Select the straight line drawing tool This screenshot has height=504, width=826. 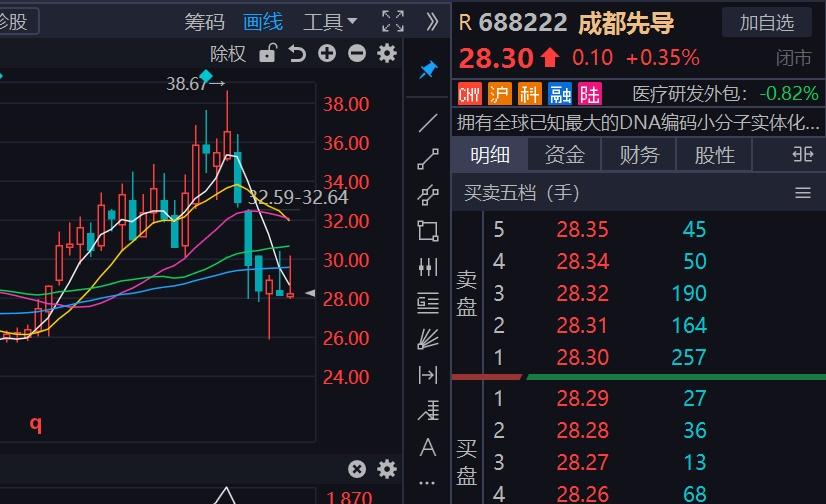[x=428, y=123]
